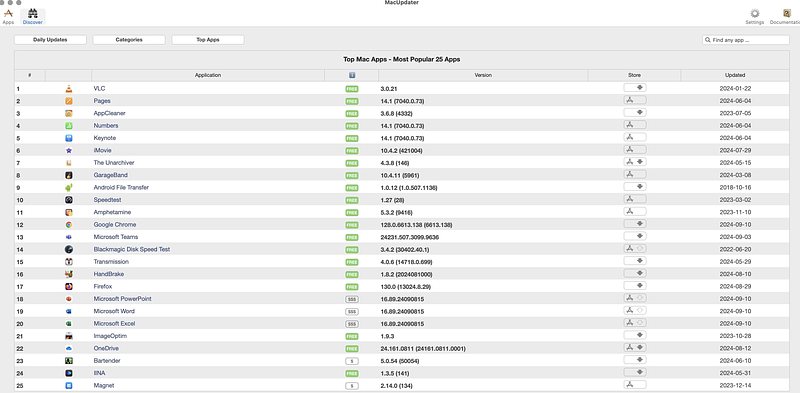Viewport: 800px width, 393px height.
Task: Click the OneDrive cloud icon
Action: (69, 349)
